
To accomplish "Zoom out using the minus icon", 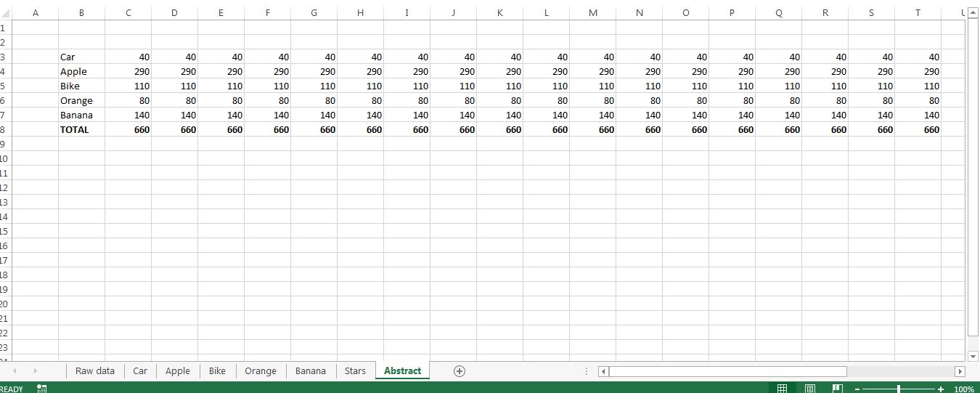I will 857,389.
